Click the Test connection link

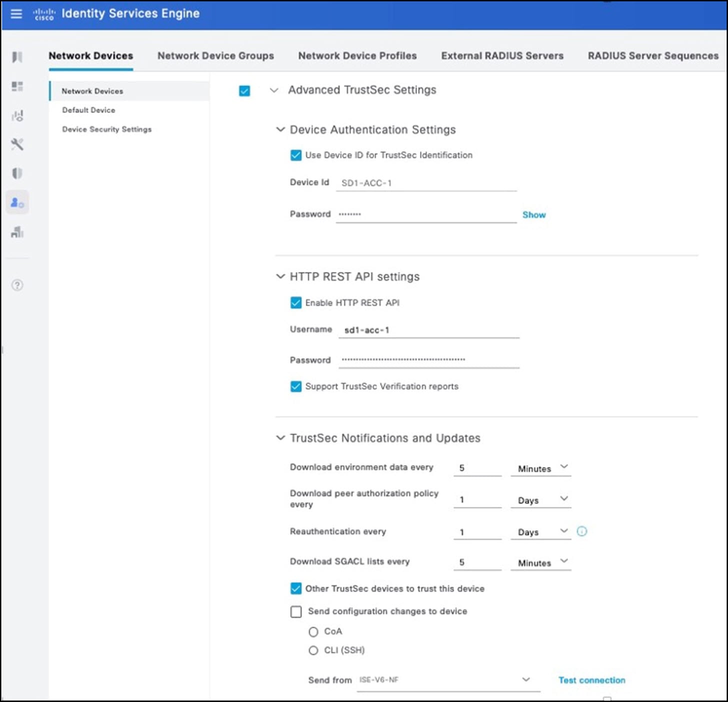[x=592, y=680]
